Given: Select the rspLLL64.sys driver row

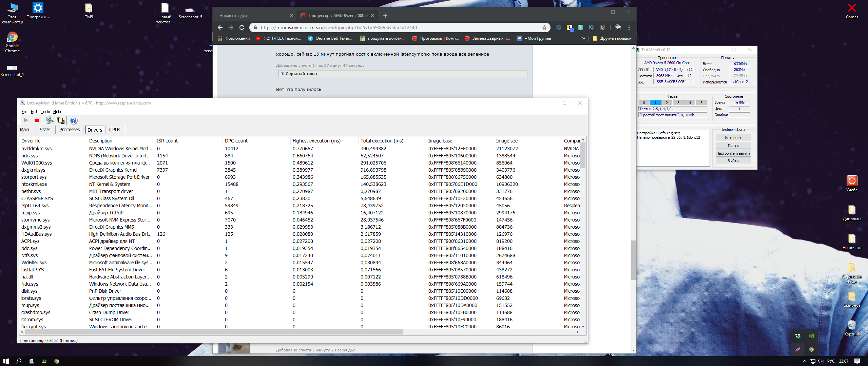Looking at the screenshot, I should pyautogui.click(x=300, y=206).
